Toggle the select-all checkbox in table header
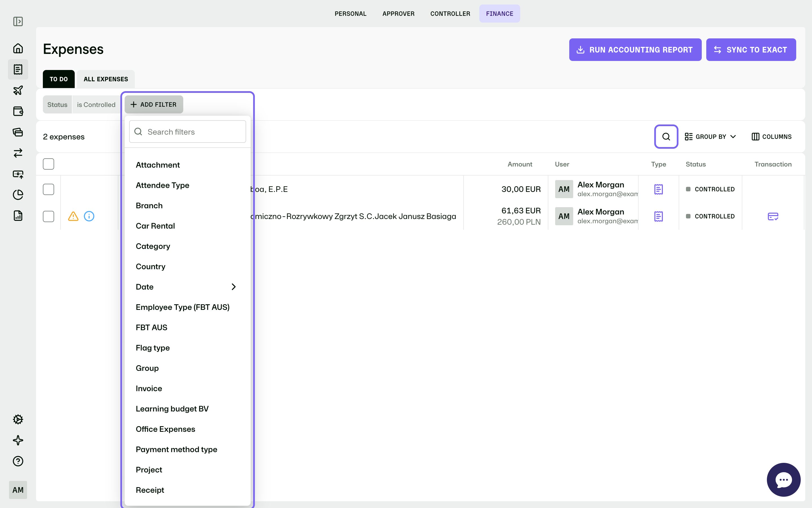Screen dimensions: 812x508 49,164
